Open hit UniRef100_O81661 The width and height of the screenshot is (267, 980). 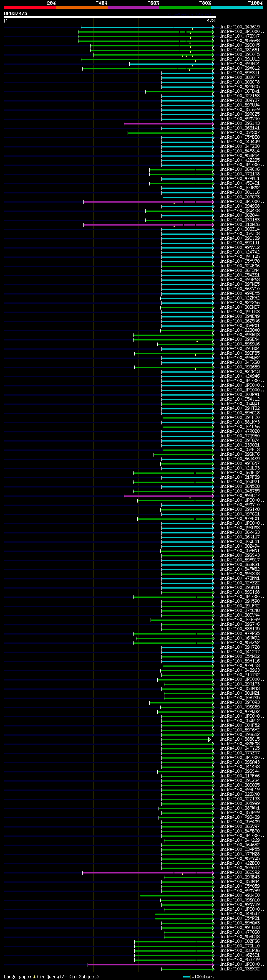pyautogui.click(x=239, y=50)
